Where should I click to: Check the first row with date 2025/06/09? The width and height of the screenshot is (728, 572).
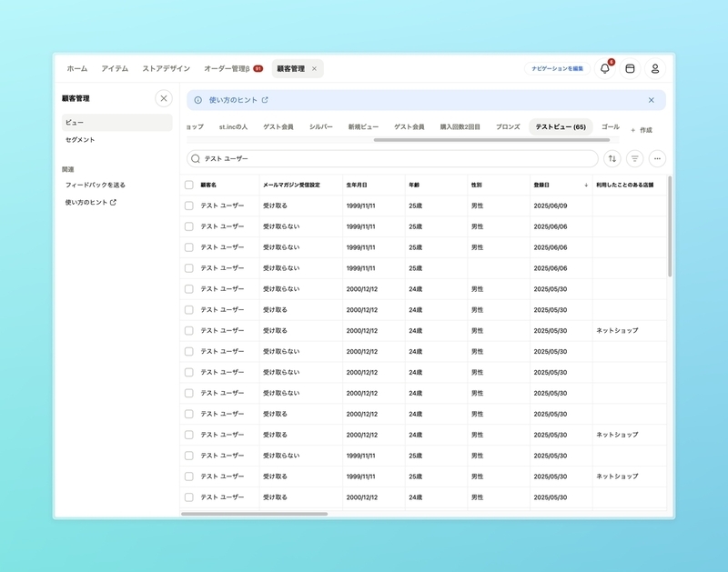189,206
